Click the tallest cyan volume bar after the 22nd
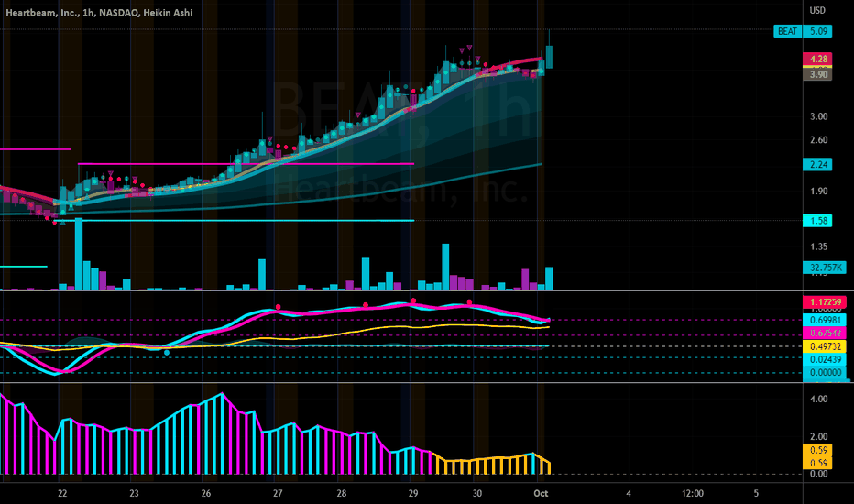 tap(79, 254)
